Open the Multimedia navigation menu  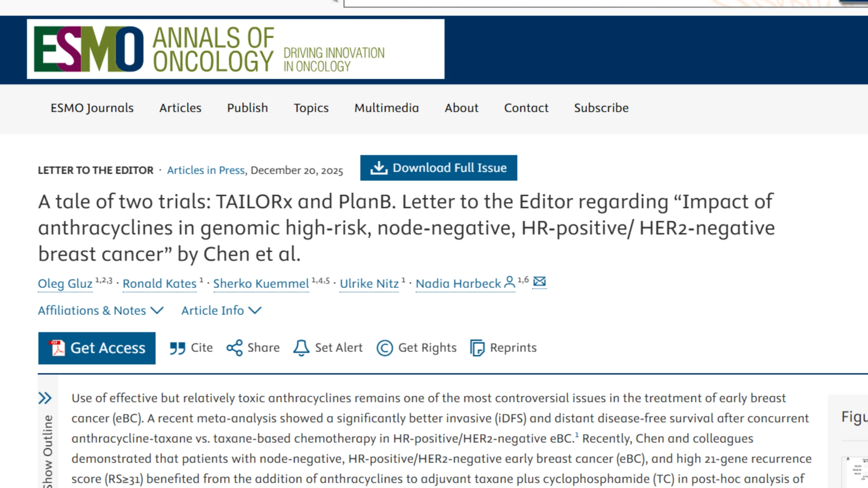(386, 108)
